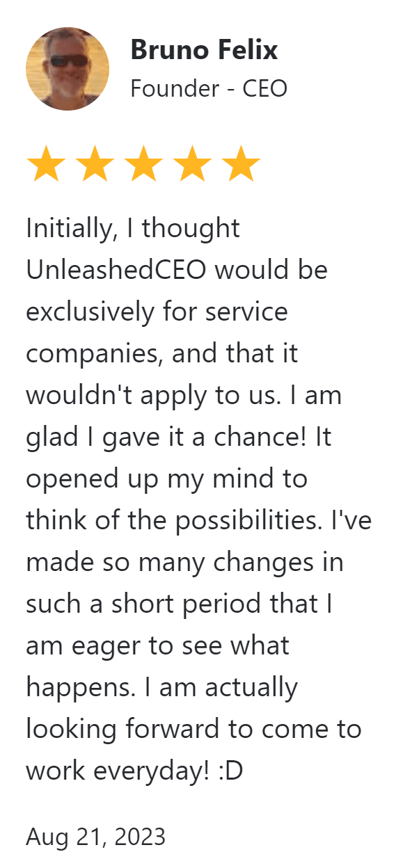Click the line "am eager to see what"
The image size is (403, 868).
coord(157,646)
